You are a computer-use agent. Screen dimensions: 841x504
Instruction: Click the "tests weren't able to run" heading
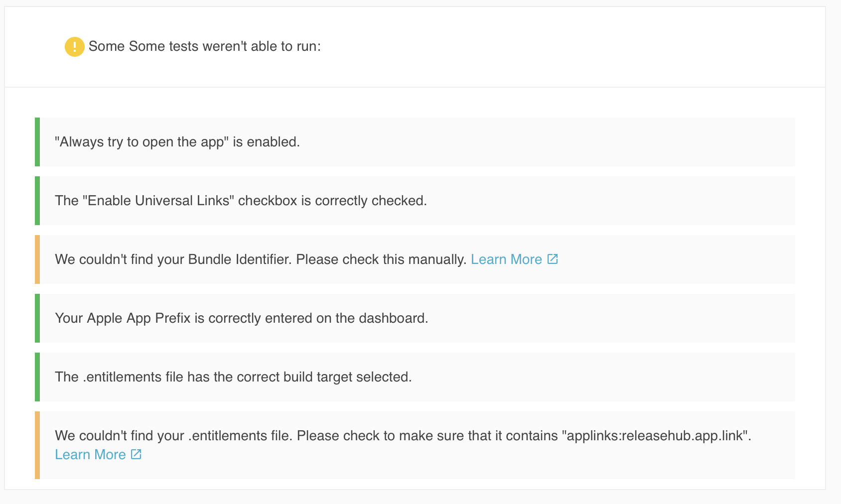(205, 46)
